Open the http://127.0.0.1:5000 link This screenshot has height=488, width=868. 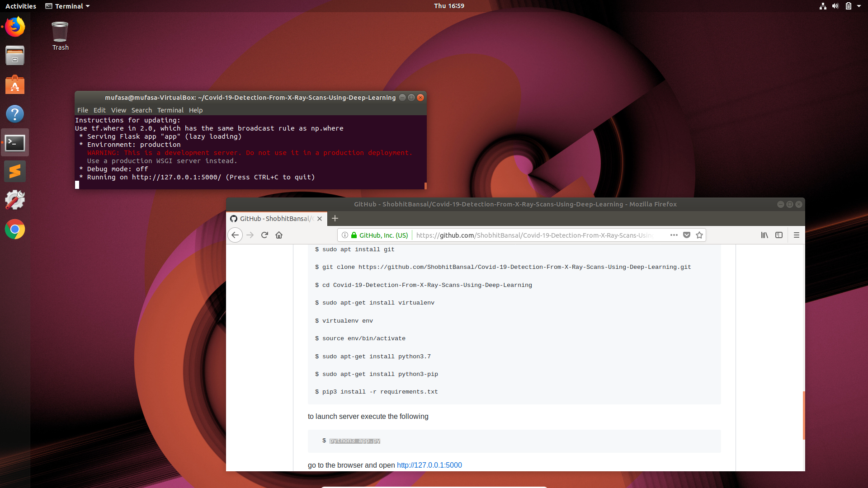click(429, 465)
